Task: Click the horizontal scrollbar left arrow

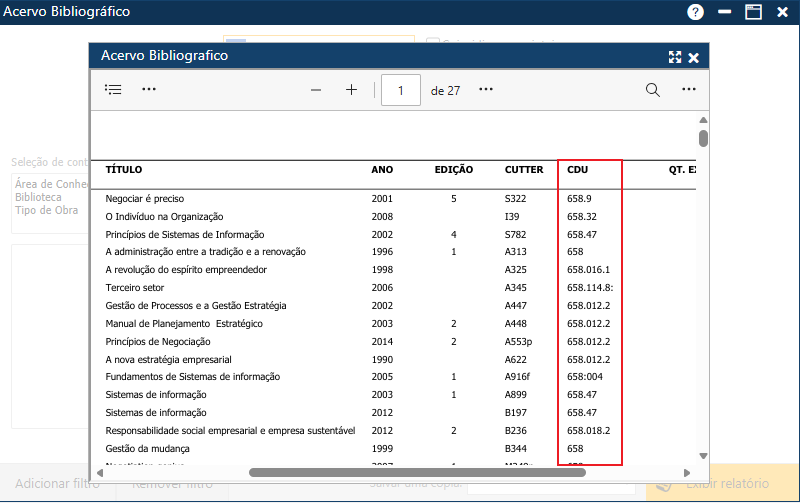Action: (98, 472)
